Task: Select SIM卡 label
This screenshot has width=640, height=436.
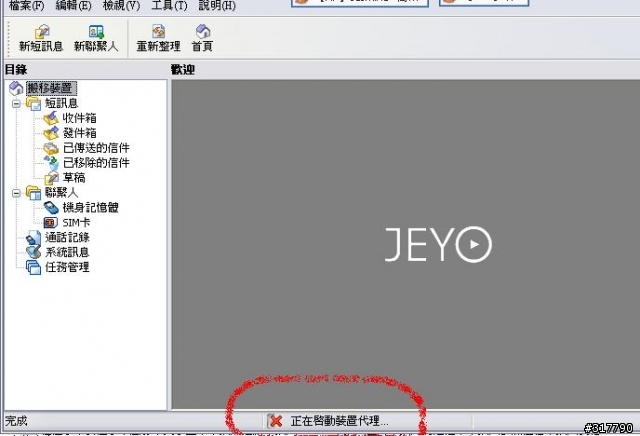Action: coord(76,222)
